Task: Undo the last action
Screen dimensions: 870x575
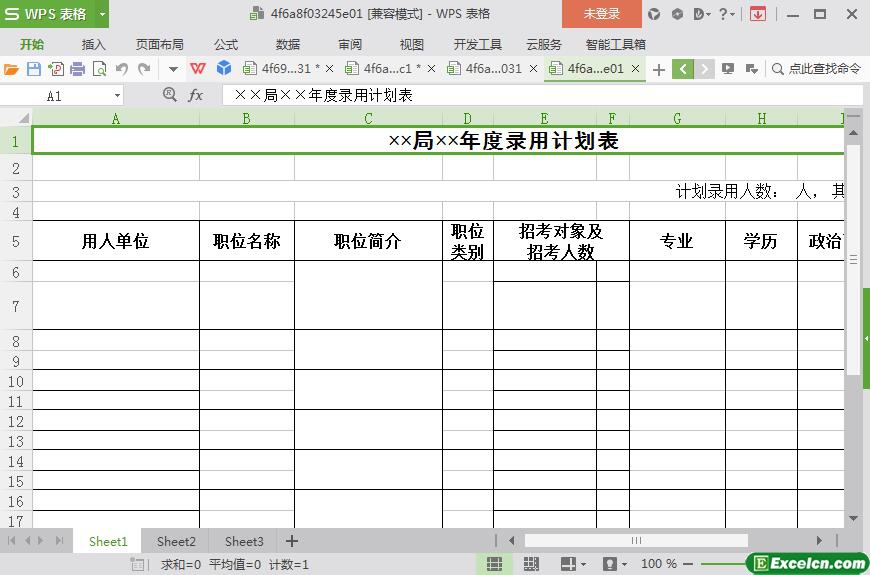Action: click(x=122, y=69)
